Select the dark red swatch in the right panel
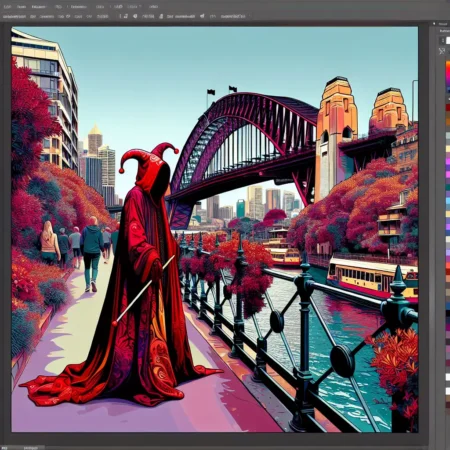 [x=448, y=107]
